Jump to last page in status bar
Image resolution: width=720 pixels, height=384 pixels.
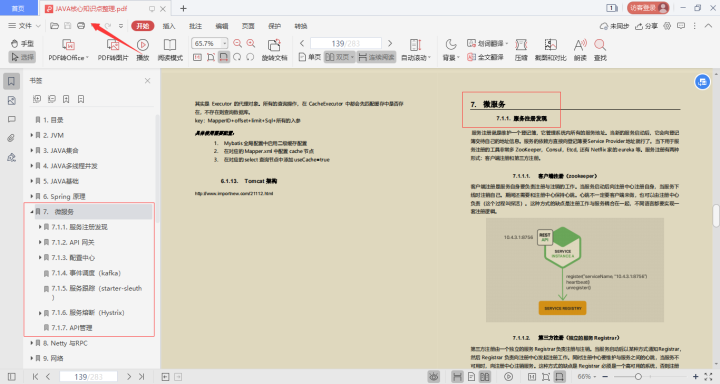tap(141, 377)
